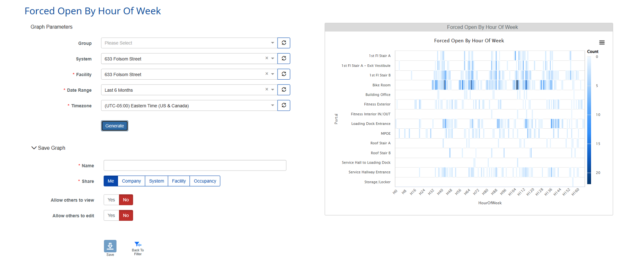Click the Save download icon
Viewport: 644px width, 268px height.
click(110, 246)
